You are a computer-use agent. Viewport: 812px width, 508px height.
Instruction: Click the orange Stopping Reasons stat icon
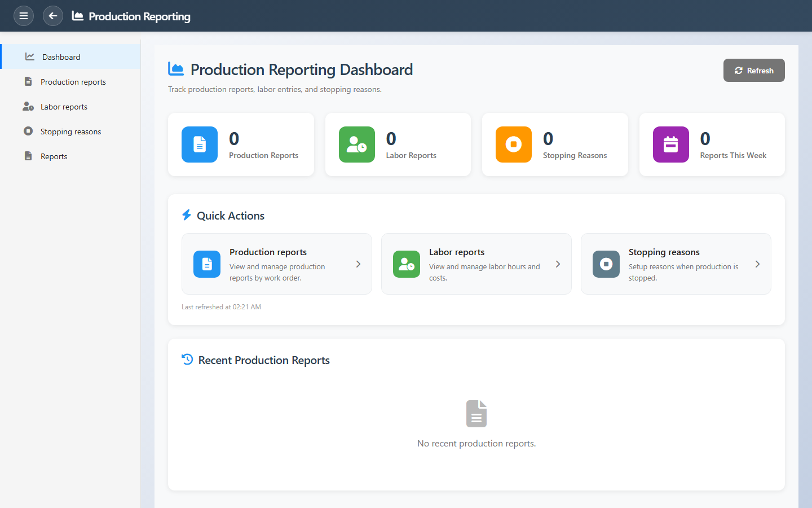[x=513, y=144]
